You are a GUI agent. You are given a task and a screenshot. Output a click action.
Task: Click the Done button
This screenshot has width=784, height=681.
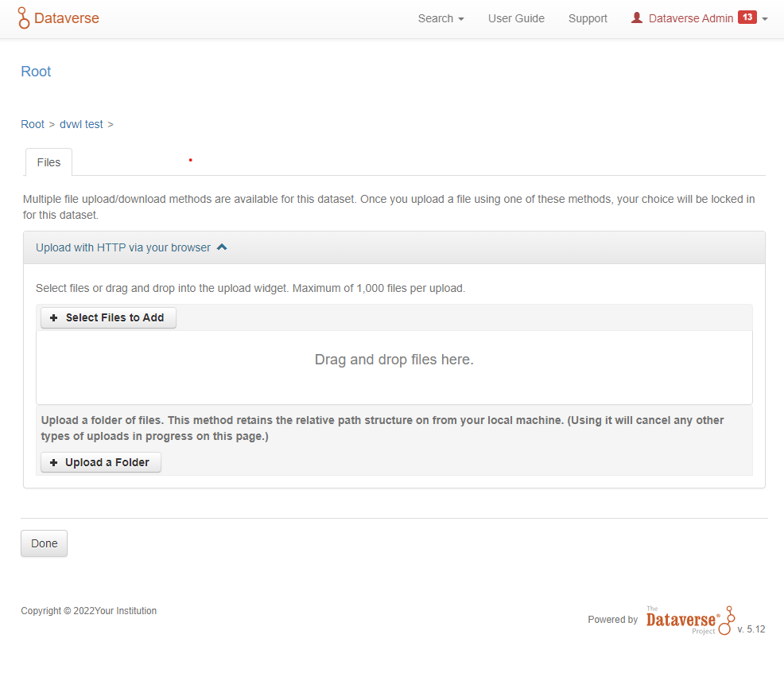coord(44,543)
